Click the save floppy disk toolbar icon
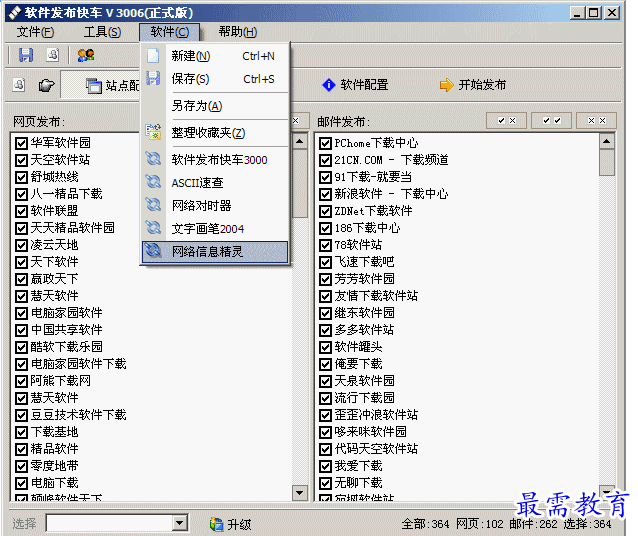This screenshot has width=638, height=536. click(26, 55)
